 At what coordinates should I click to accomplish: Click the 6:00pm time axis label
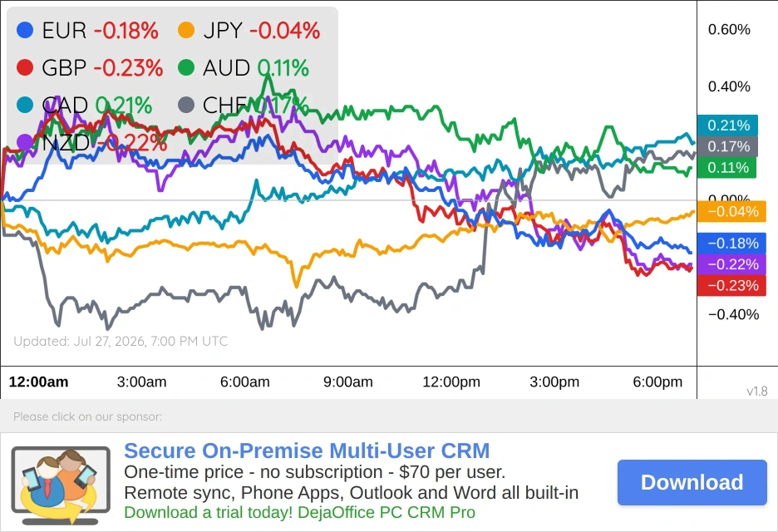coord(657,382)
